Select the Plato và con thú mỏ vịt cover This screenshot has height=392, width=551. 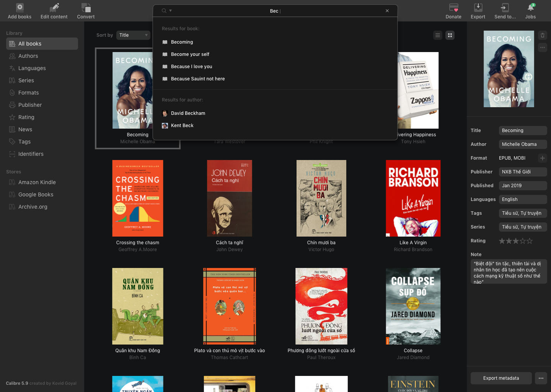(230, 306)
